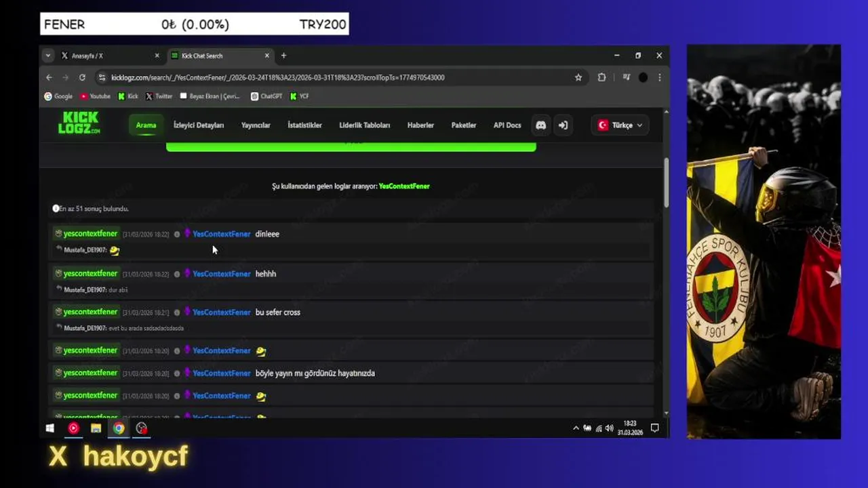Image resolution: width=868 pixels, height=488 pixels.
Task: Click the KickLogz logo
Action: coord(79,123)
